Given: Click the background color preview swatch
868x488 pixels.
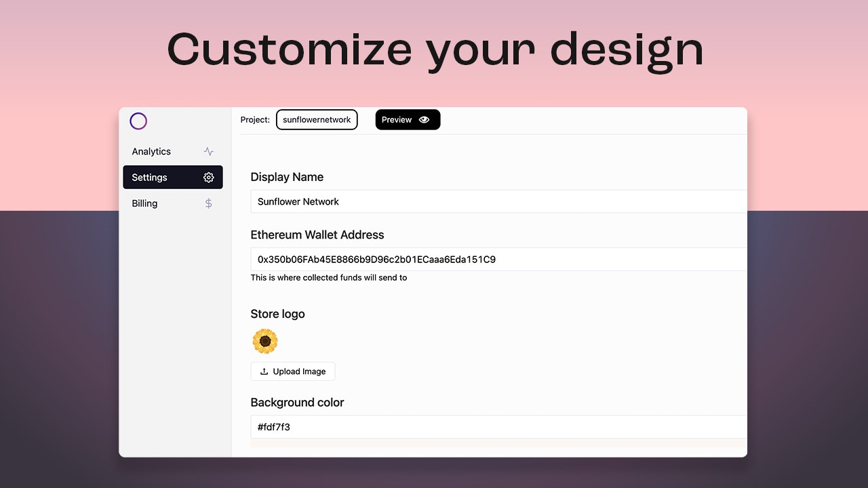Looking at the screenshot, I should point(498,443).
